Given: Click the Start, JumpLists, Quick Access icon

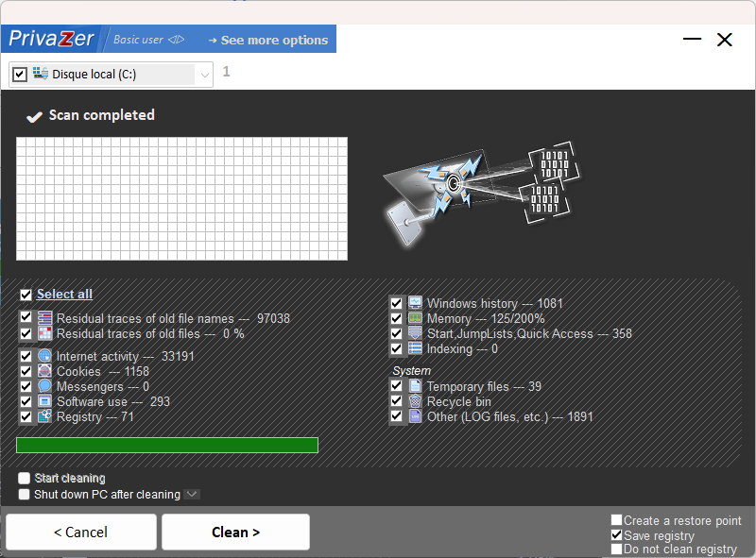Looking at the screenshot, I should (x=415, y=333).
